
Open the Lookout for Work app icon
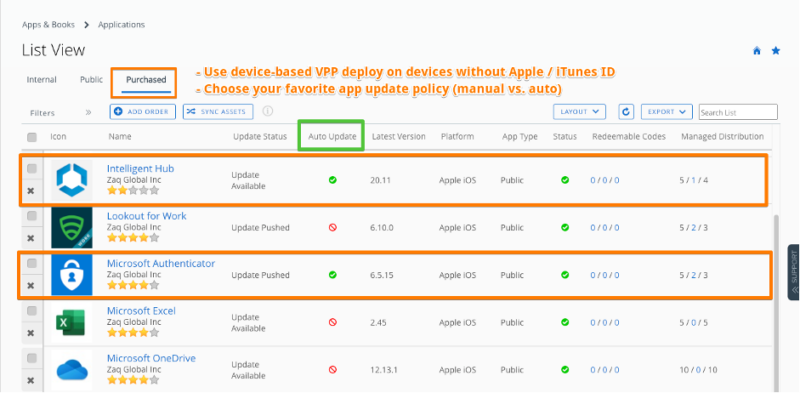[72, 227]
